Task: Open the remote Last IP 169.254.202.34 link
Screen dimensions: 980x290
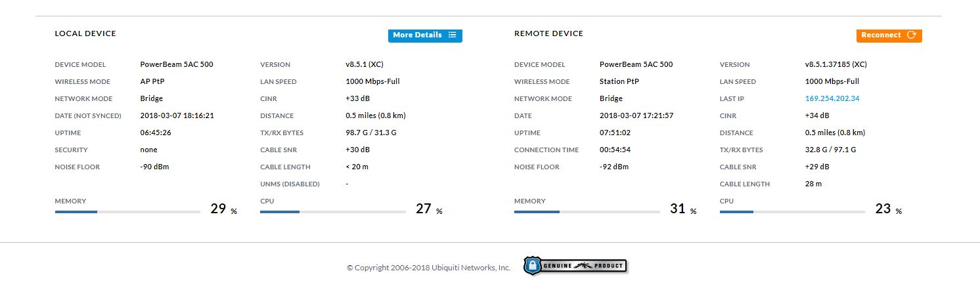Action: coord(832,98)
